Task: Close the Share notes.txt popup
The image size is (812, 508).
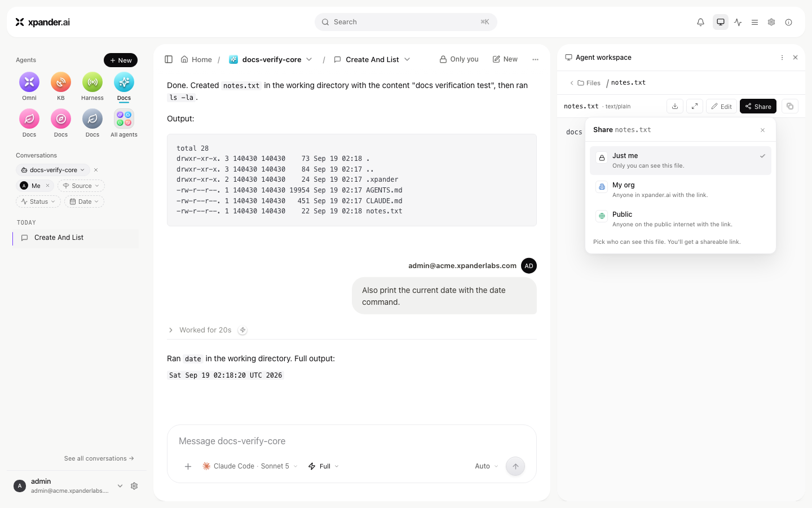Action: coord(763,130)
